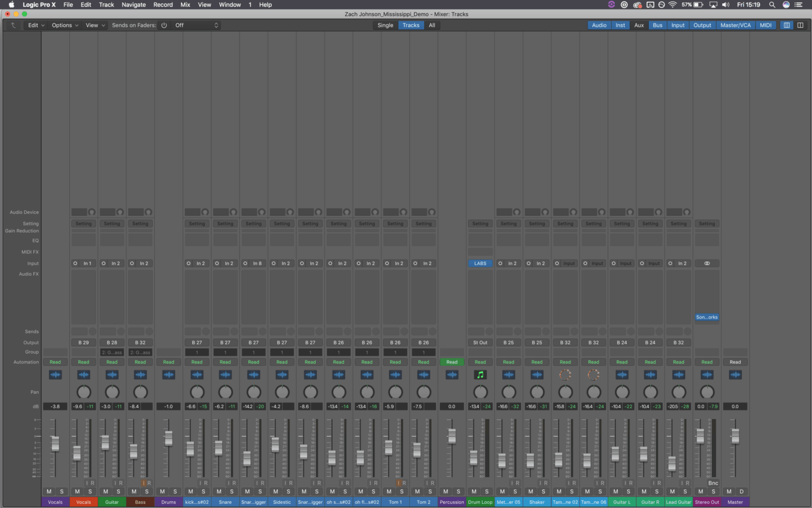Toggle the Sends on Faders power icon
Screen dimensions: 812x508
(x=164, y=25)
